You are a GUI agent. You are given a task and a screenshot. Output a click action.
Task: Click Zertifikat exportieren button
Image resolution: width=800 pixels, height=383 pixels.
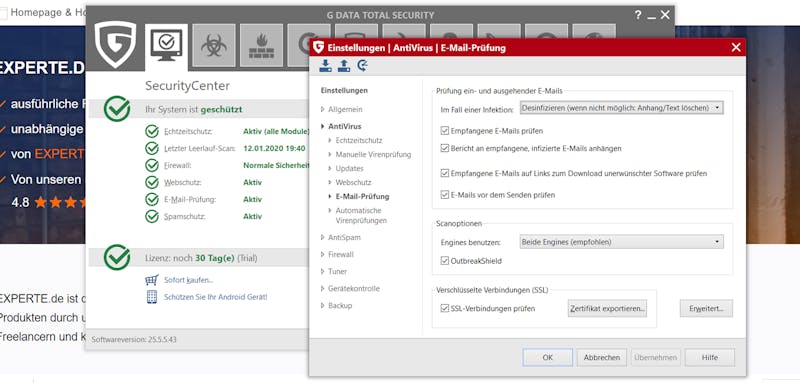(x=607, y=308)
